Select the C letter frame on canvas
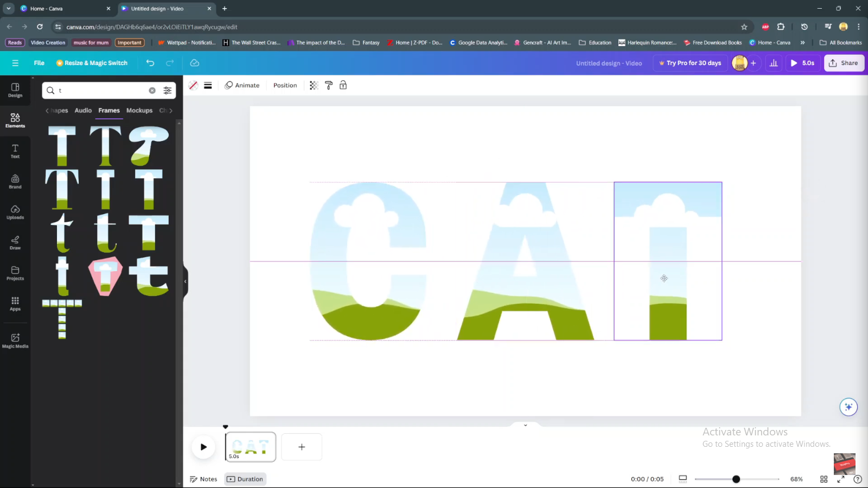 368,261
